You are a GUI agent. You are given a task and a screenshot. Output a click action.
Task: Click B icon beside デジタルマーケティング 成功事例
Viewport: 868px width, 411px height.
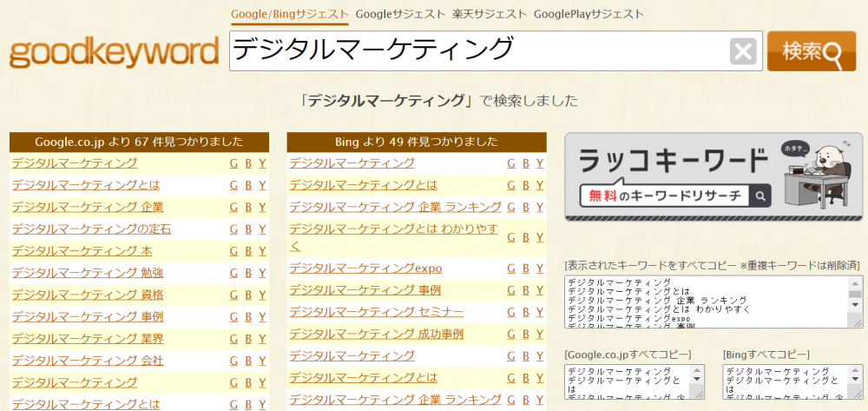point(526,334)
